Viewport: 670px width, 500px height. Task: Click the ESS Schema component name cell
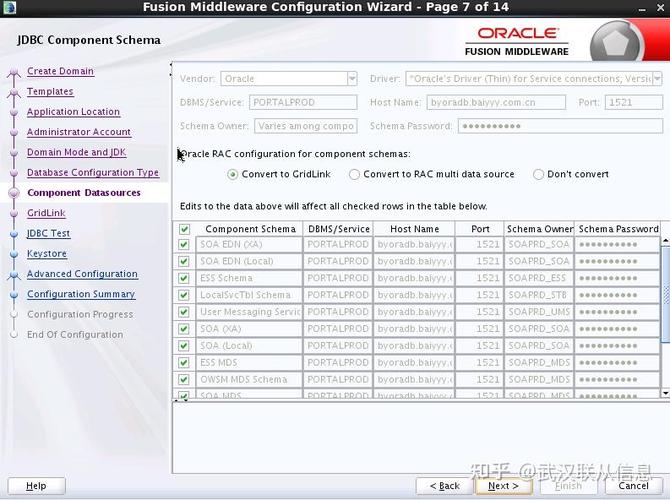pyautogui.click(x=249, y=278)
